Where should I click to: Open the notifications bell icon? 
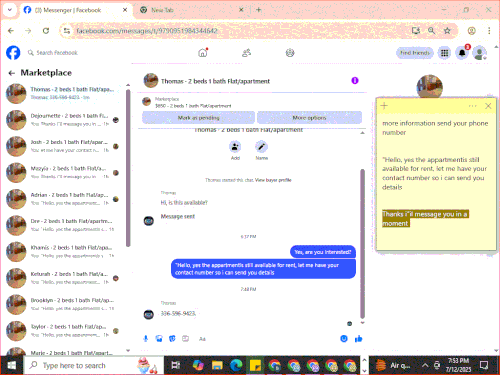coord(462,53)
